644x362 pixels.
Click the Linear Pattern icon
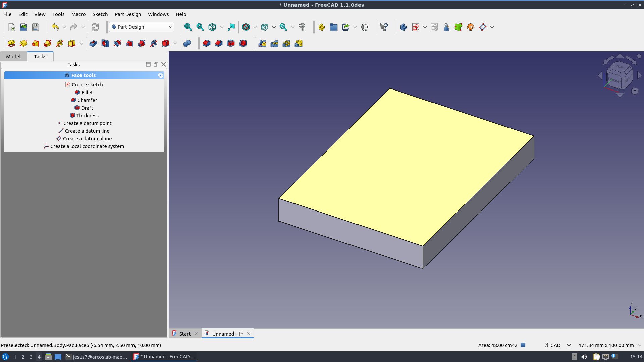click(274, 43)
